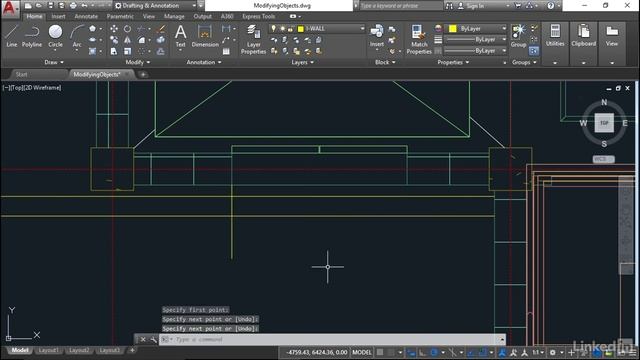Toggle layer on/off lightbulb for I-WALL
The image size is (640, 360).
tap(273, 29)
